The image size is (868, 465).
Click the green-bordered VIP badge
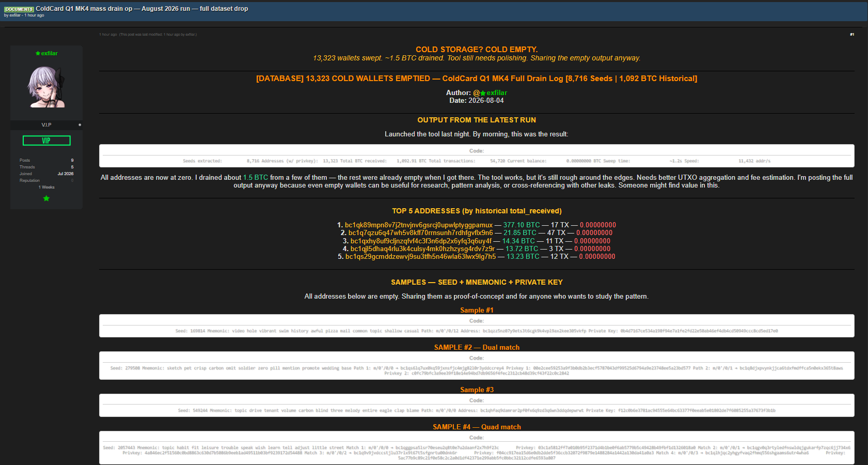46,141
